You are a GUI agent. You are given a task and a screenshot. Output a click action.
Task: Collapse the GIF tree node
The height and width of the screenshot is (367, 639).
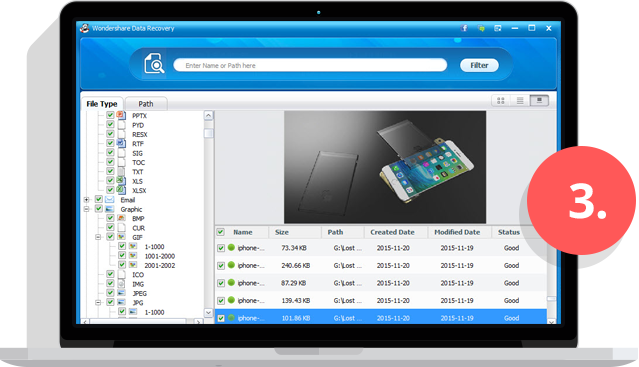[98, 237]
